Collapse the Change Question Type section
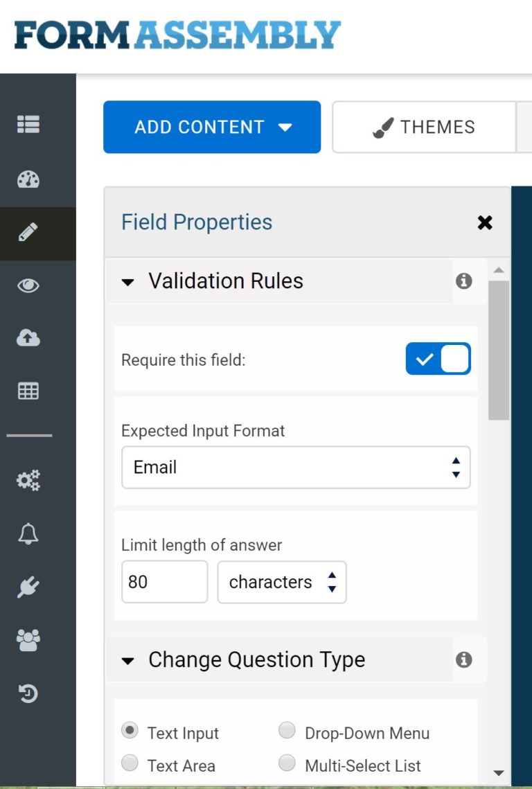 pos(129,660)
